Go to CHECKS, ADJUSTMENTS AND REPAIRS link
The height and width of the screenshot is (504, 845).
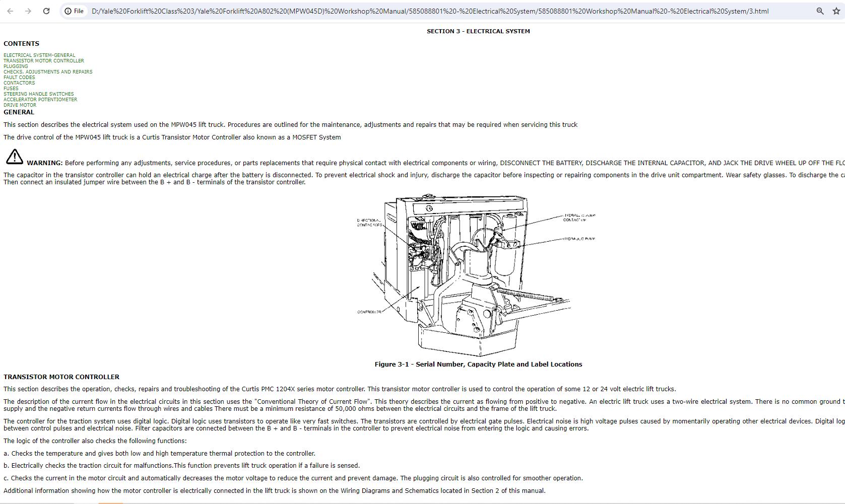[x=48, y=72]
